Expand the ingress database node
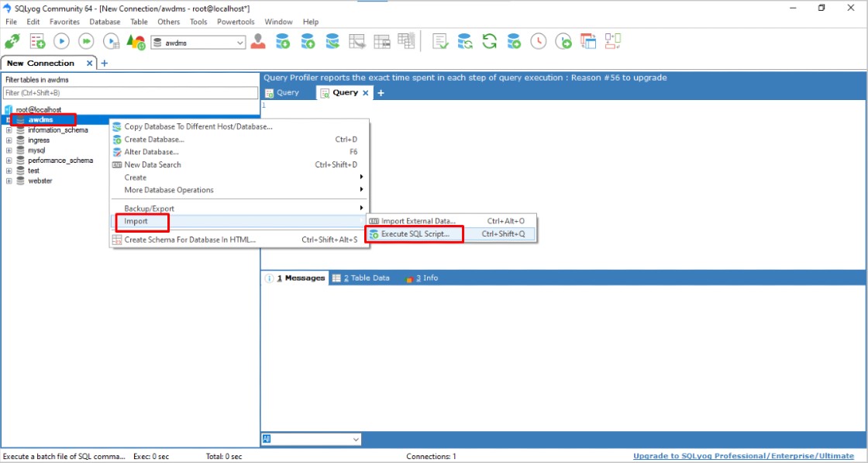 tap(9, 140)
